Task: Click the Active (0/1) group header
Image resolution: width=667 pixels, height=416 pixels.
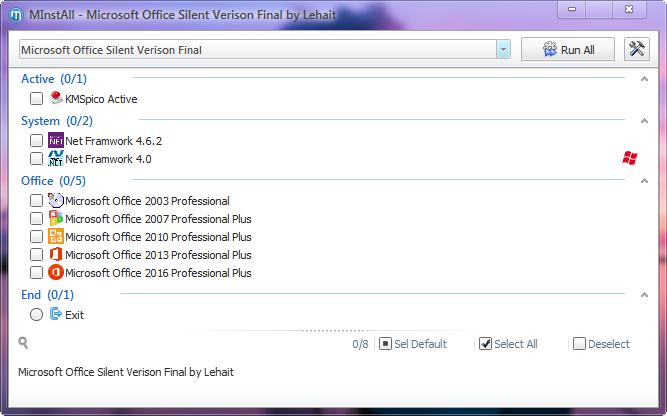Action: pos(54,79)
